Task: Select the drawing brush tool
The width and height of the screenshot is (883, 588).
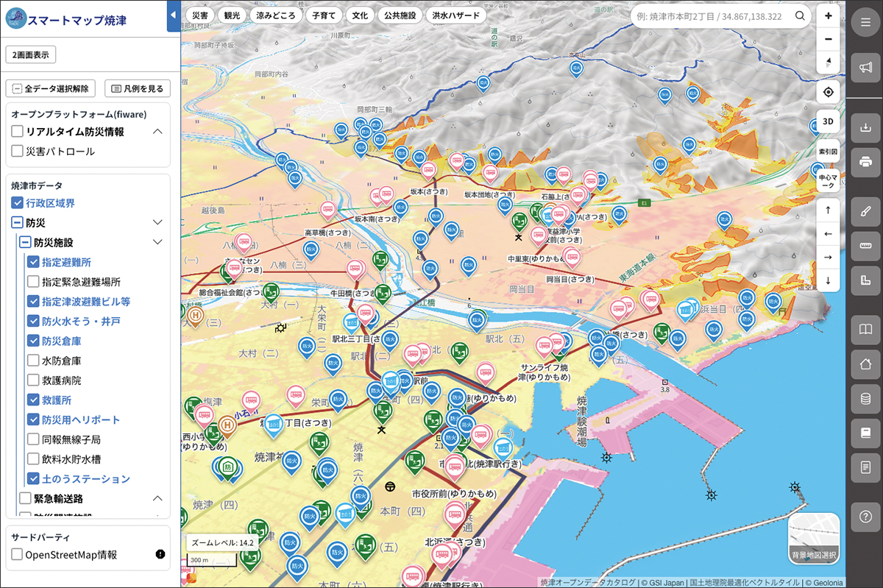Action: [865, 210]
